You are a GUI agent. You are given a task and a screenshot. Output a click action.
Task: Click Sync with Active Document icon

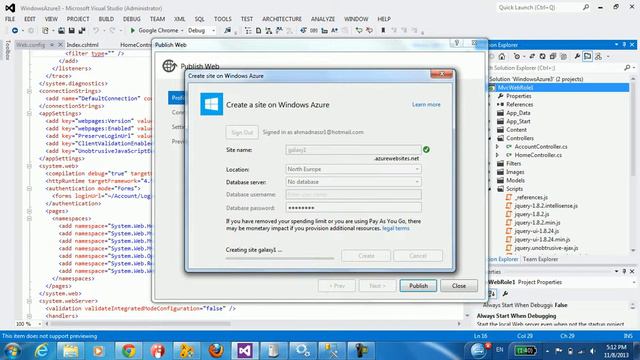[x=532, y=57]
